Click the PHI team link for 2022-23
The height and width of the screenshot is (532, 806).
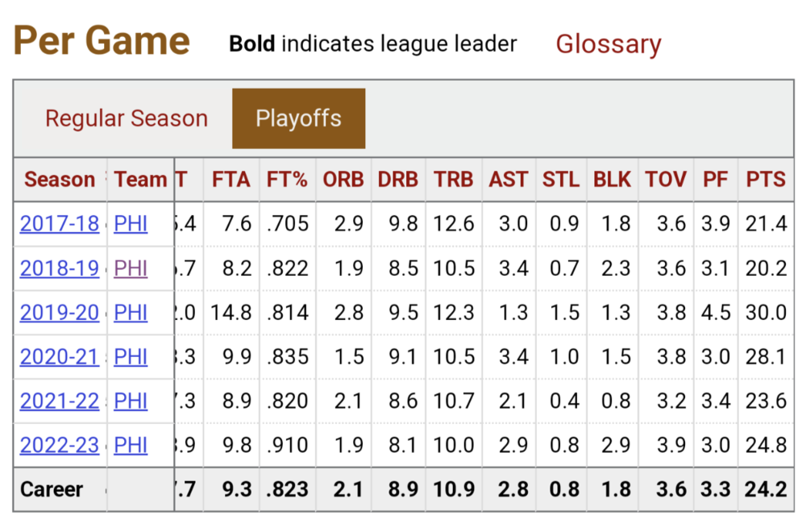(131, 445)
